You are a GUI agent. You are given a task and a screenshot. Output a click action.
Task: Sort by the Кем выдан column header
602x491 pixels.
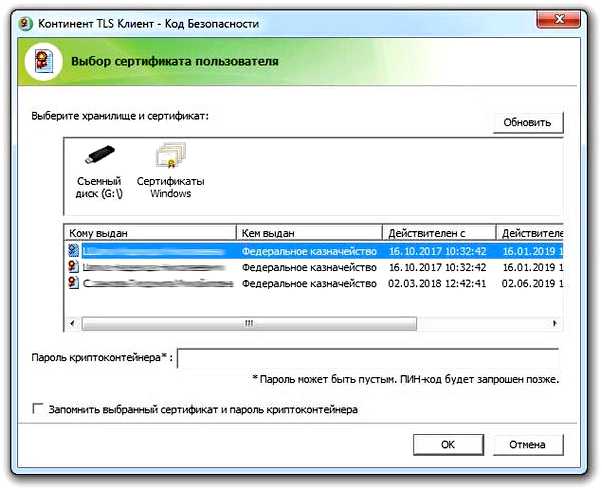[309, 233]
